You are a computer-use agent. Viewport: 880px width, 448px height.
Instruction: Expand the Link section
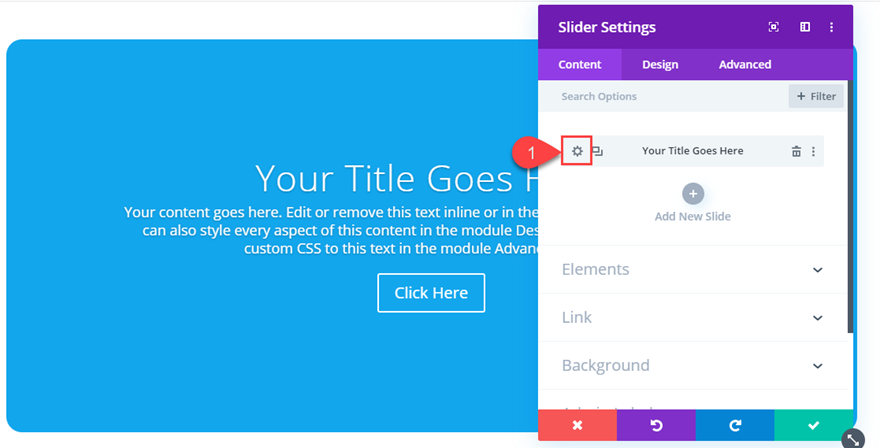point(817,318)
